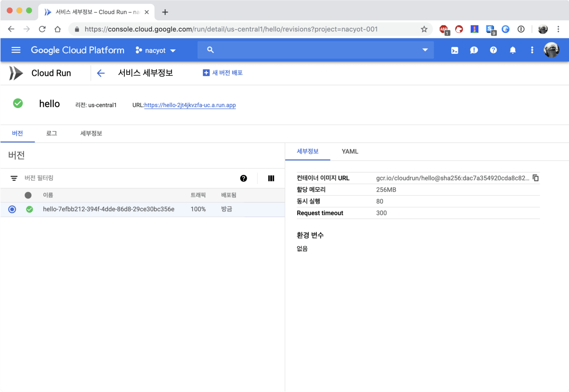Click the back arrow beside 서비스 세부정보
The width and height of the screenshot is (569, 392).
(x=101, y=73)
